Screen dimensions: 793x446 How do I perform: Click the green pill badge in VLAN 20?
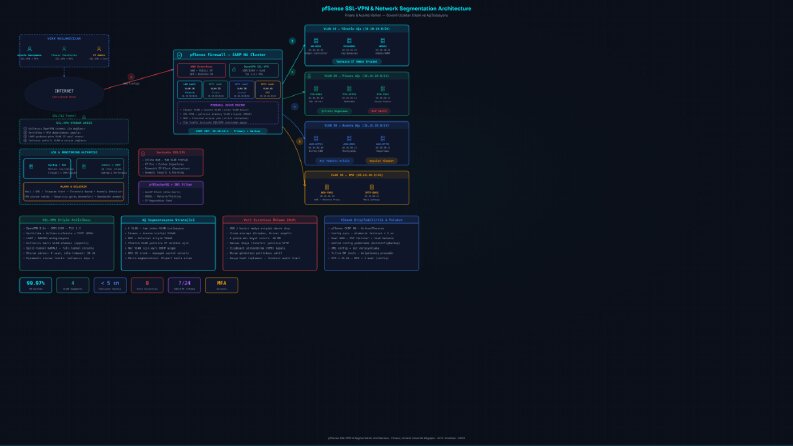point(334,111)
